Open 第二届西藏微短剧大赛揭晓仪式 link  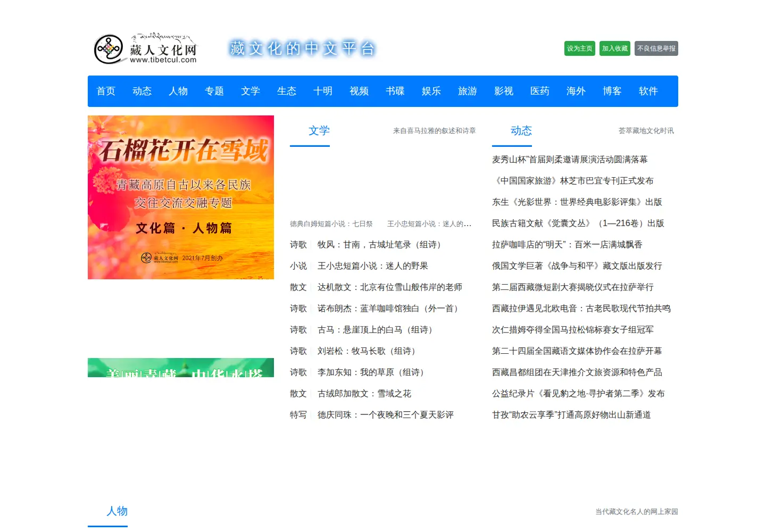(x=573, y=287)
